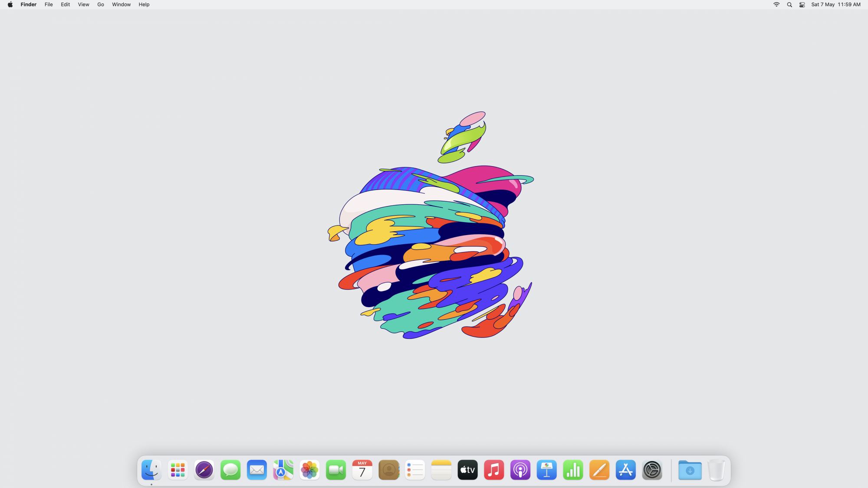The height and width of the screenshot is (488, 868).
Task: Open System Preferences gear icon
Action: tap(652, 470)
